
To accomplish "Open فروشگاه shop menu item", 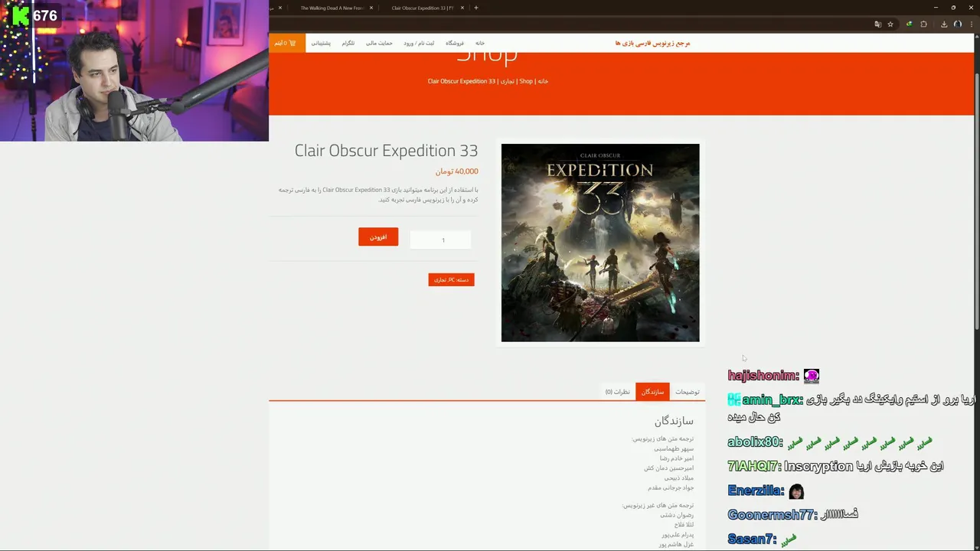I will point(455,43).
